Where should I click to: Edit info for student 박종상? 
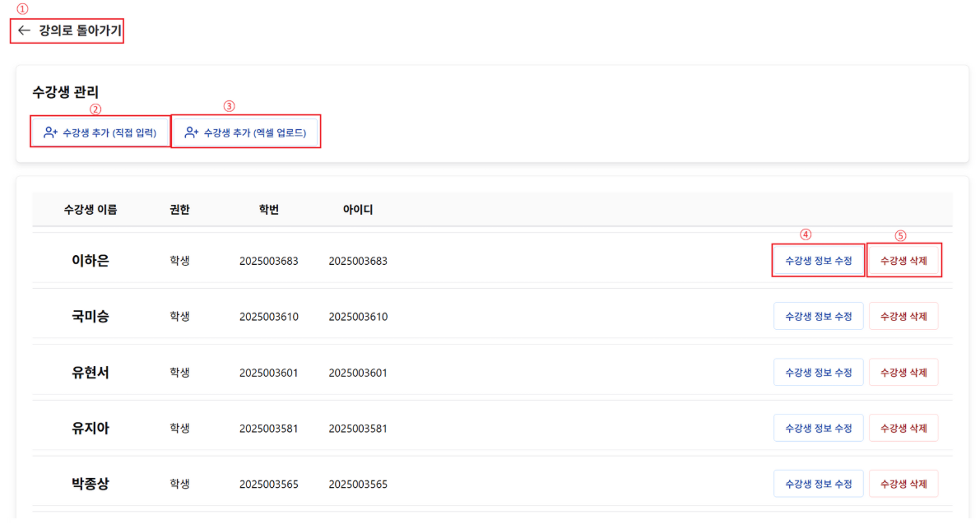pyautogui.click(x=818, y=484)
